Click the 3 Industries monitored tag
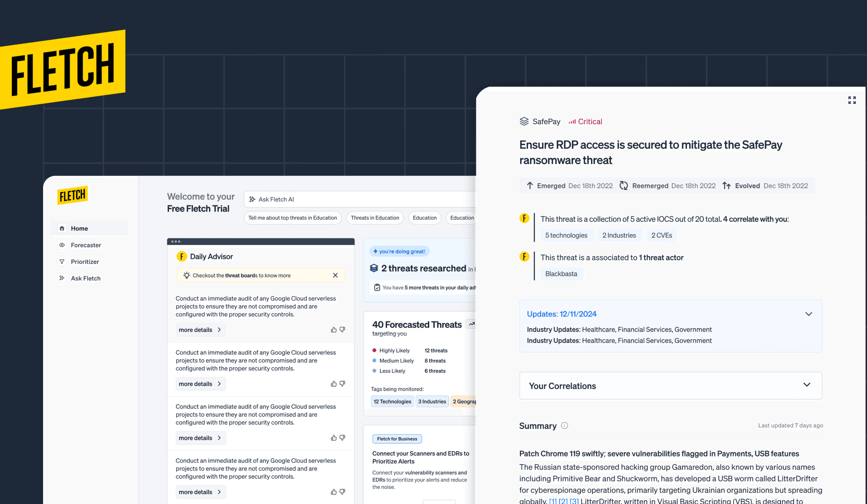Screen dimensions: 867x504 pos(432,402)
